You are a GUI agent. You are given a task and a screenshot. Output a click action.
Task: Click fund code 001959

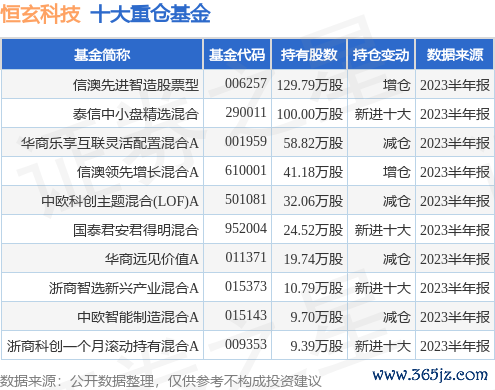pyautogui.click(x=246, y=141)
